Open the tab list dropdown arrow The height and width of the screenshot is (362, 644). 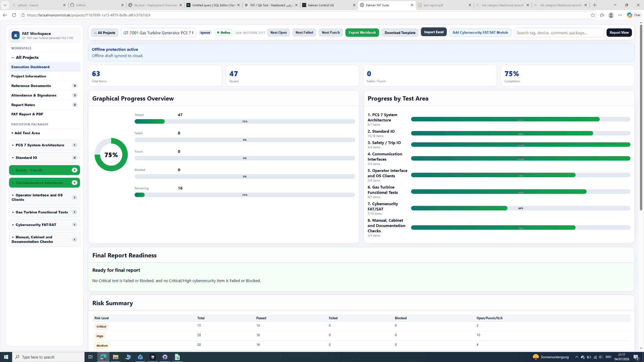[x=5, y=5]
